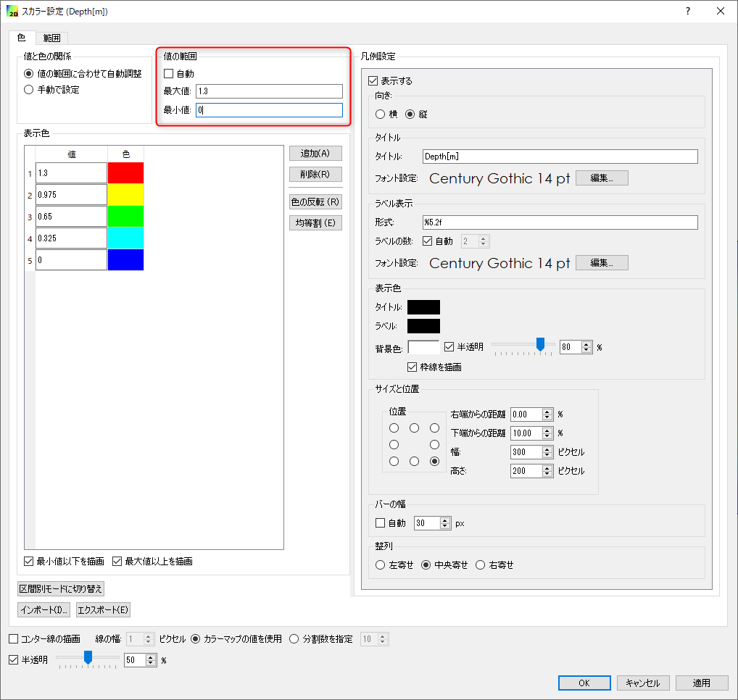
Task: Open the cyan color swatch in row 4
Action: pos(125,238)
